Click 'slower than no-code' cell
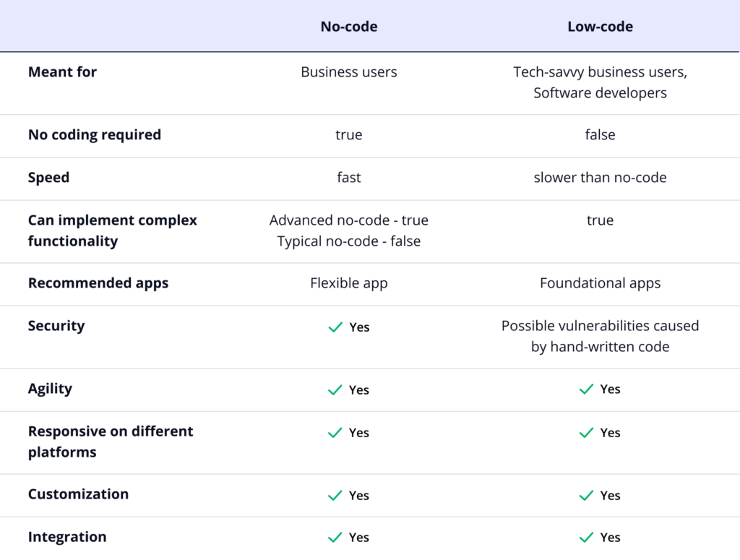The width and height of the screenshot is (740, 560). tap(600, 178)
